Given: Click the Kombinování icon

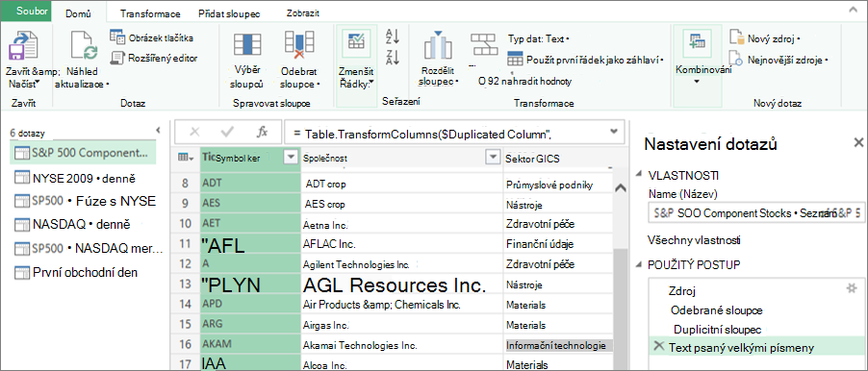Looking at the screenshot, I should point(696,43).
